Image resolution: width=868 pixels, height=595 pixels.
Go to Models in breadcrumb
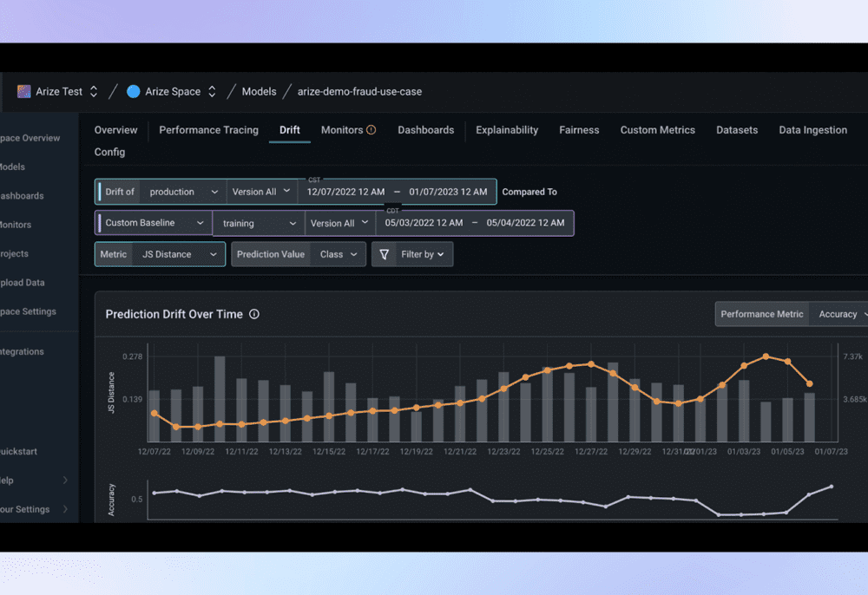pyautogui.click(x=259, y=91)
